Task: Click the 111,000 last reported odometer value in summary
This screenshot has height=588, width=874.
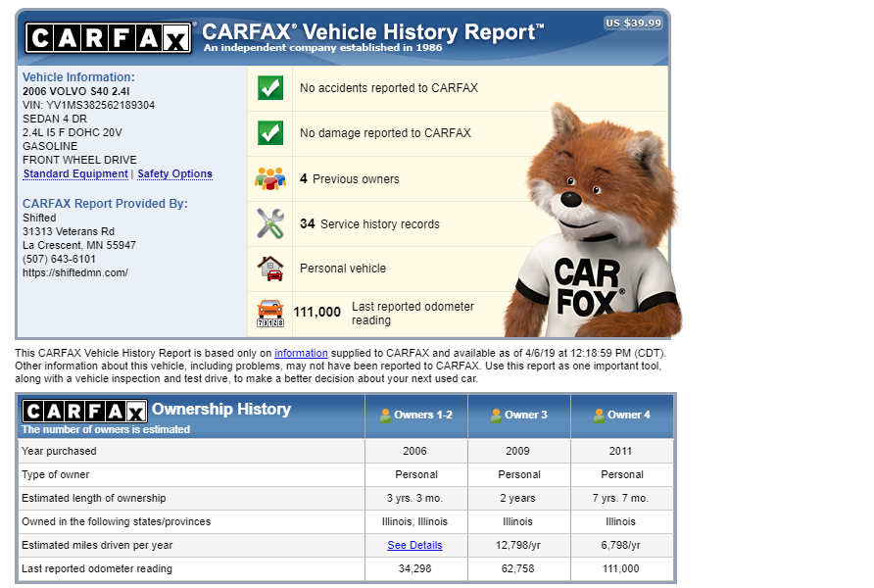Action: pyautogui.click(x=316, y=312)
